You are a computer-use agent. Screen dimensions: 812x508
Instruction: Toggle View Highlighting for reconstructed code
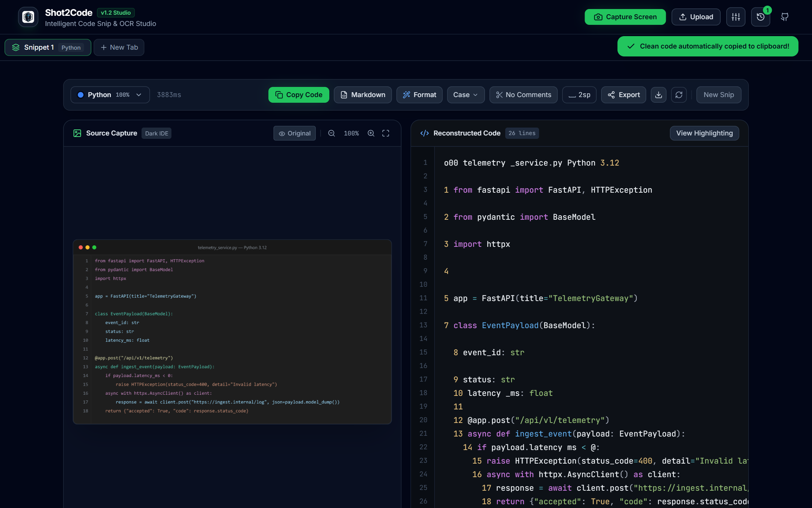704,133
